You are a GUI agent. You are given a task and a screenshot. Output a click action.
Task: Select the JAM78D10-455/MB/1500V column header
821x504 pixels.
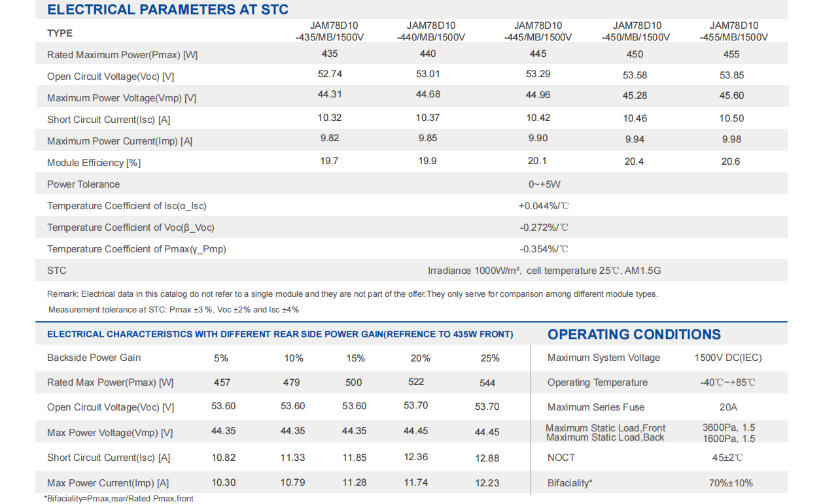coord(733,31)
